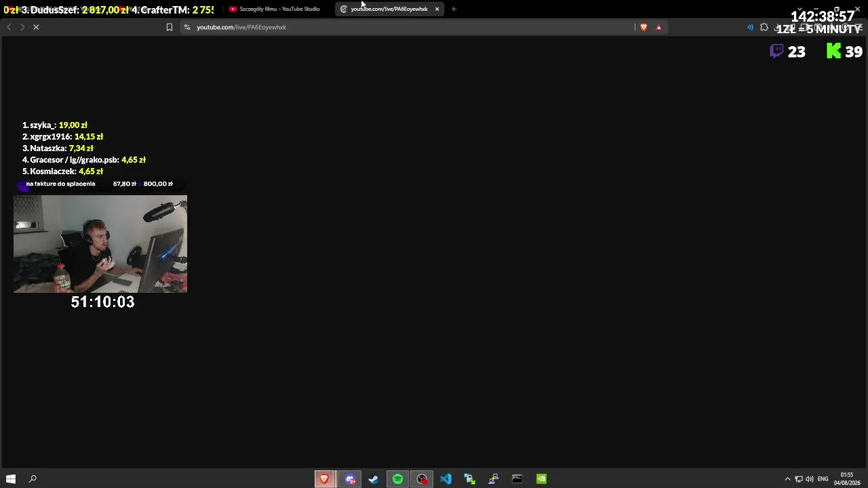
Task: Open the browser extensions puzzle icon
Action: pyautogui.click(x=764, y=27)
